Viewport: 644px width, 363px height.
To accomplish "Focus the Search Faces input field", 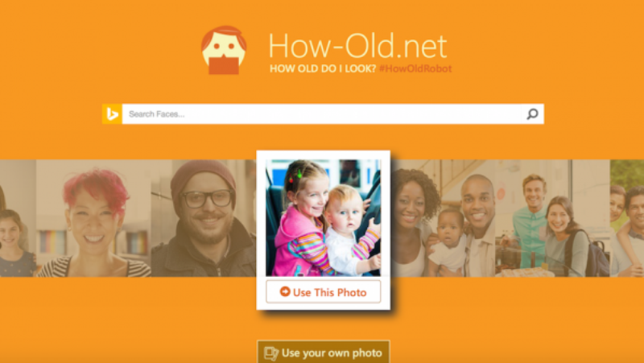I will (321, 113).
